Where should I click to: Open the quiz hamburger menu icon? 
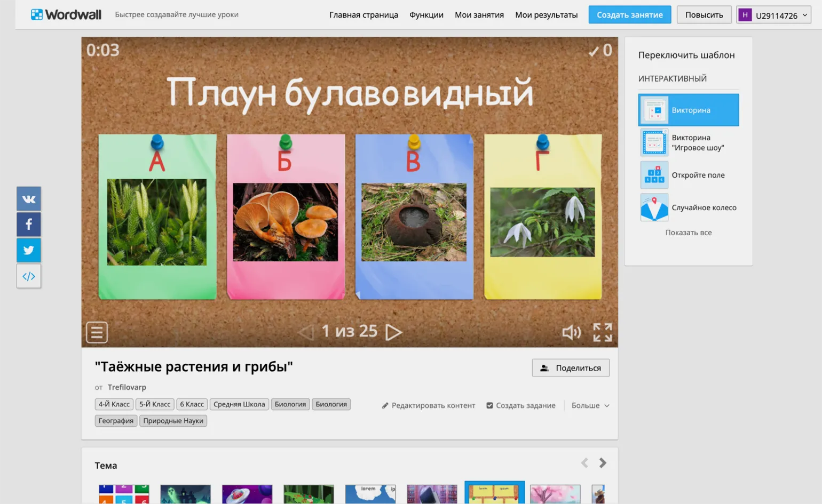click(97, 332)
